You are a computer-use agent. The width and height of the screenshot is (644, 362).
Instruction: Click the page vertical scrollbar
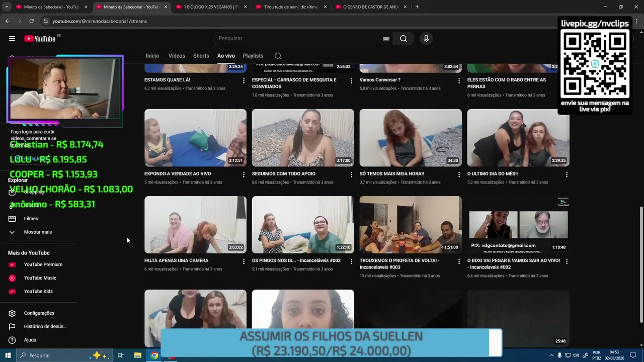coord(640,265)
